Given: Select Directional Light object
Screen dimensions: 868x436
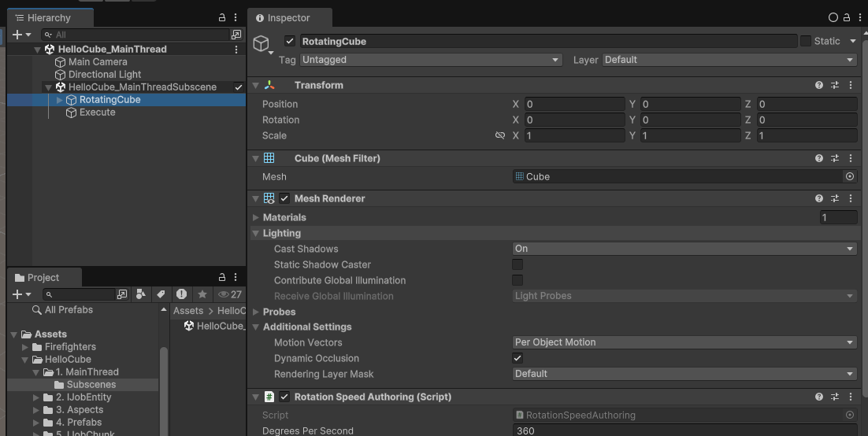Looking at the screenshot, I should [105, 74].
